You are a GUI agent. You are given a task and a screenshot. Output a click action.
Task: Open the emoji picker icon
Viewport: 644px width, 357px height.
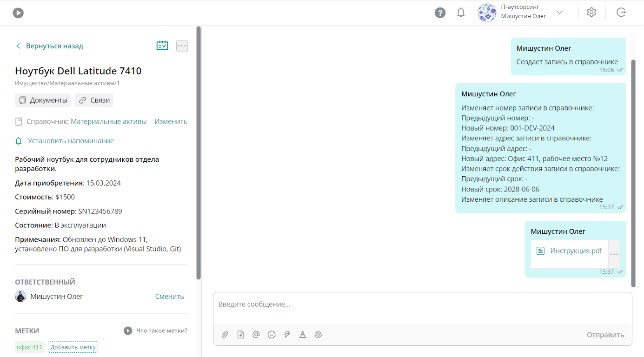click(272, 335)
